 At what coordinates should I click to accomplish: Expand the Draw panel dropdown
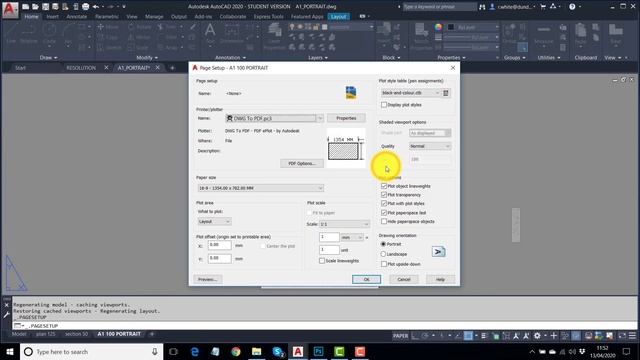(x=48, y=58)
